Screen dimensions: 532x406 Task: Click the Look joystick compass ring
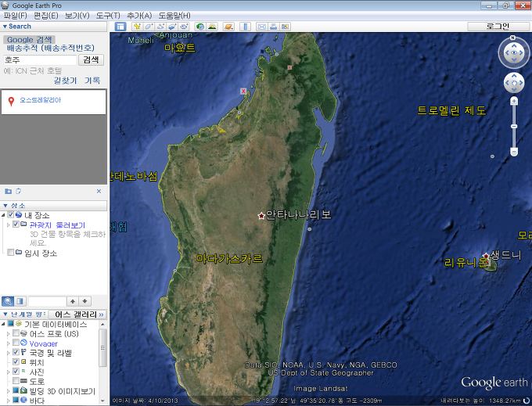click(514, 52)
